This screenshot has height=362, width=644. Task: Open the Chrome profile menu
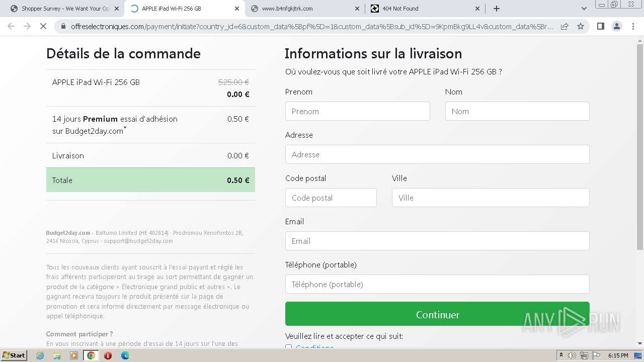pos(616,26)
